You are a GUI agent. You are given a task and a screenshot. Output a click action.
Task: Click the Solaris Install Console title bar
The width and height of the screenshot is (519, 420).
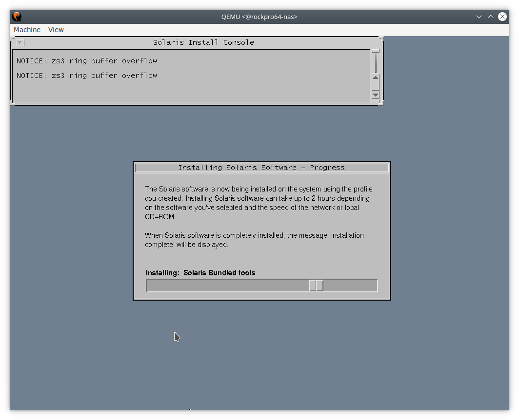(203, 42)
